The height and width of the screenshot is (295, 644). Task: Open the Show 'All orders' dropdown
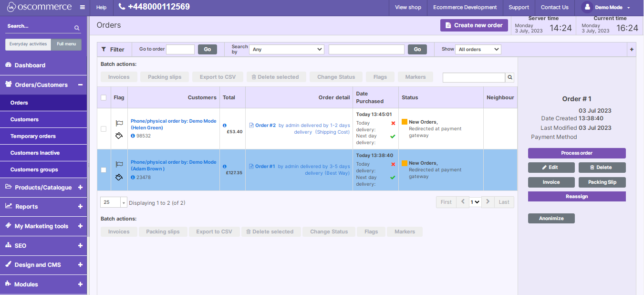coord(478,49)
